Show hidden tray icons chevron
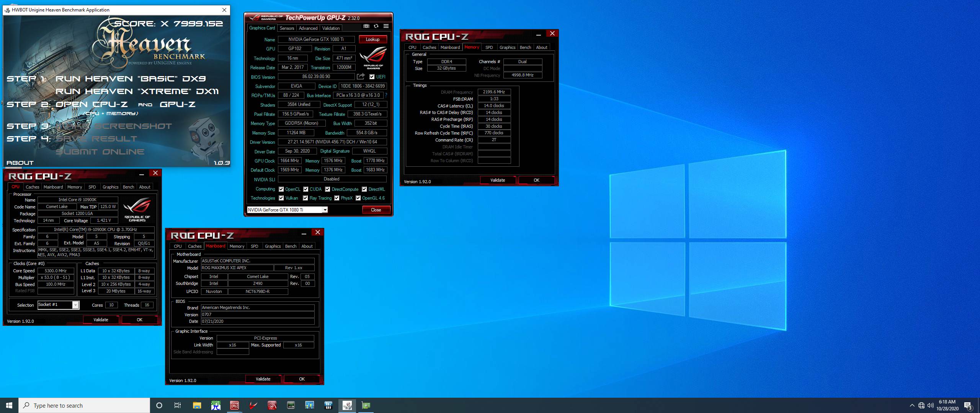This screenshot has height=413, width=980. [x=912, y=405]
